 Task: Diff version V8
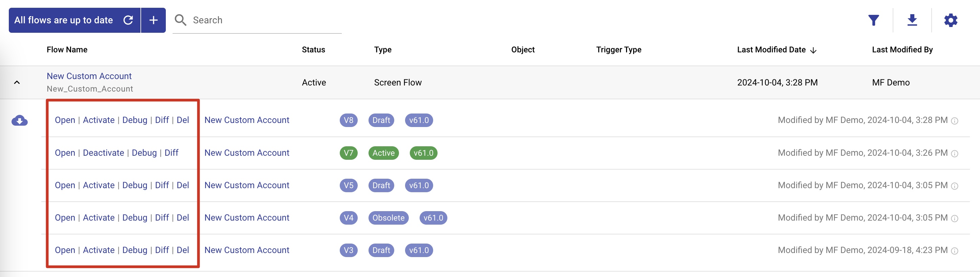coord(162,120)
